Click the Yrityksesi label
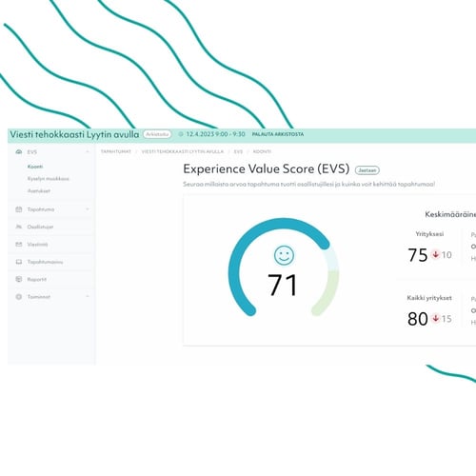This screenshot has height=476, width=476. coord(429,234)
